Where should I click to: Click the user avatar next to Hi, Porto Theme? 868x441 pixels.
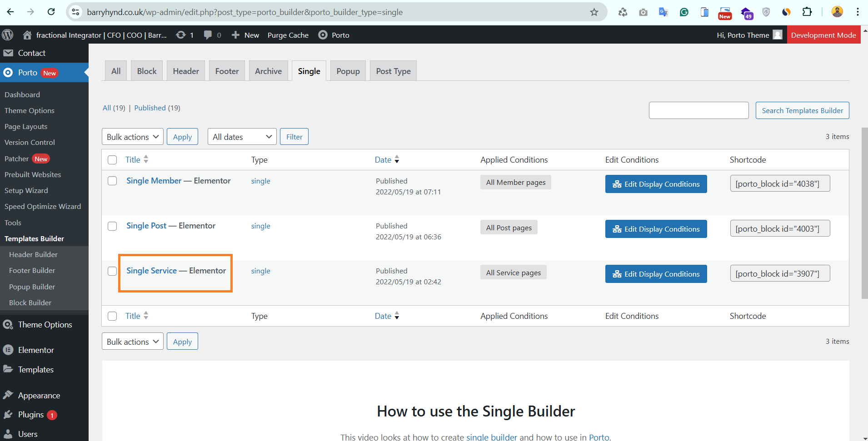pyautogui.click(x=778, y=35)
